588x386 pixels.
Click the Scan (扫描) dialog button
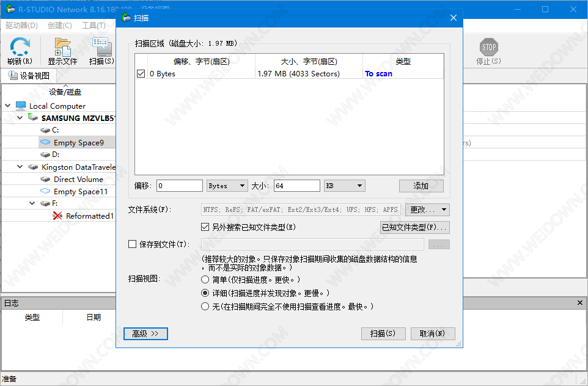coord(383,333)
